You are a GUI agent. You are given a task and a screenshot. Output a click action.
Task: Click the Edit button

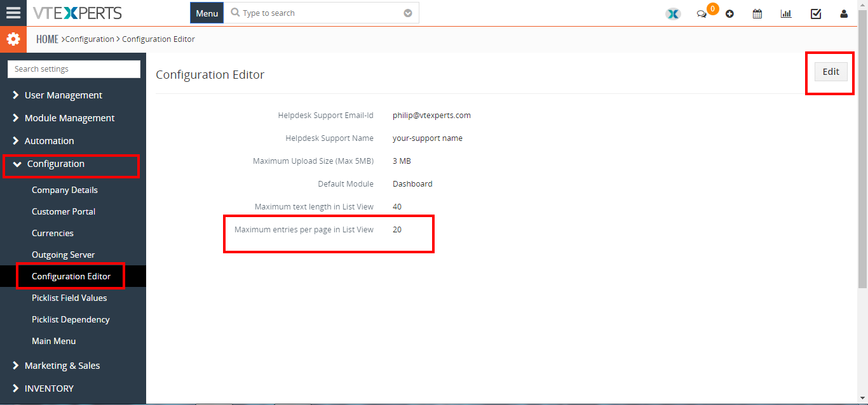(x=831, y=72)
